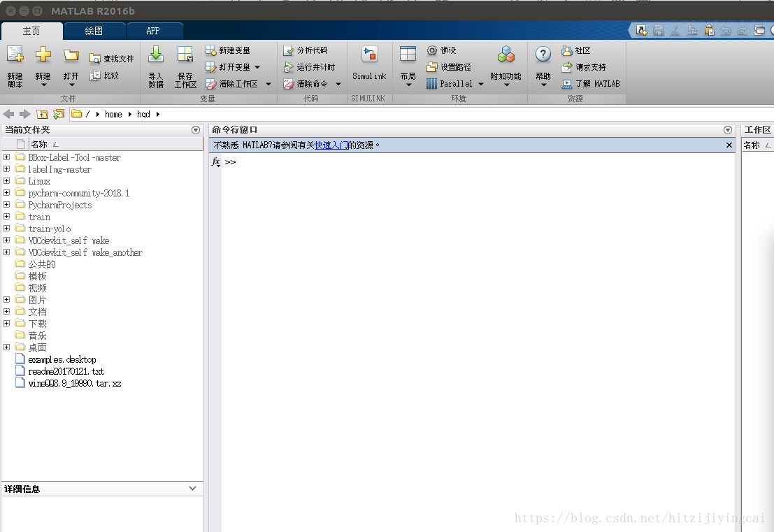Click Request Support (请求支持)
Viewport: 774px width, 532px height.
584,67
